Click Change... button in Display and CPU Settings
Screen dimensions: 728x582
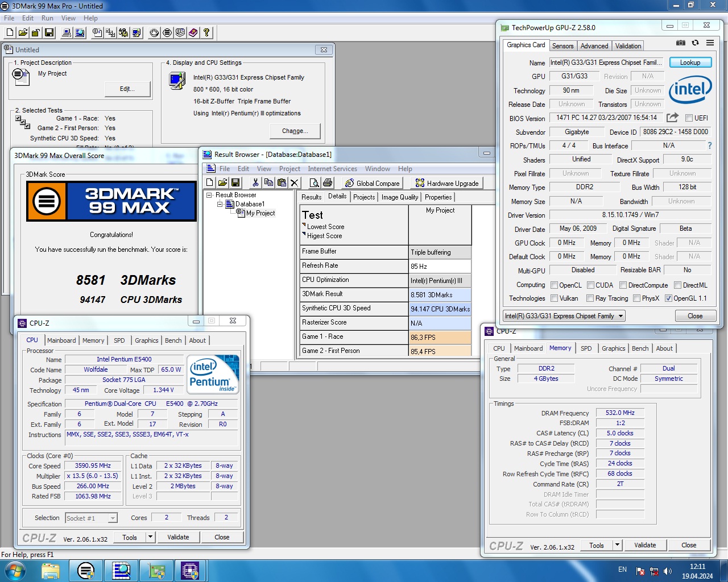[x=295, y=131]
